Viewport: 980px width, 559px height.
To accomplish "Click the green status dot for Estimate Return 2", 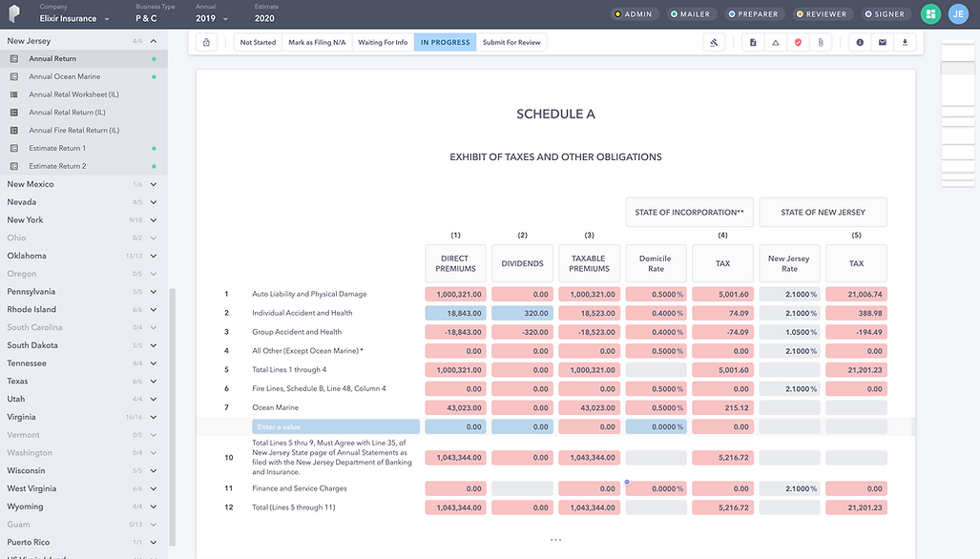I will (x=154, y=166).
